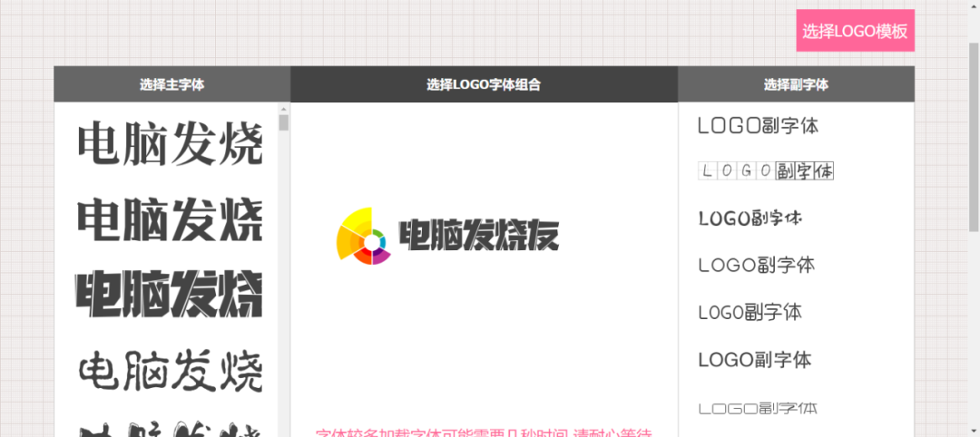Select the 选择副字体 header
The width and height of the screenshot is (980, 437).
[796, 84]
